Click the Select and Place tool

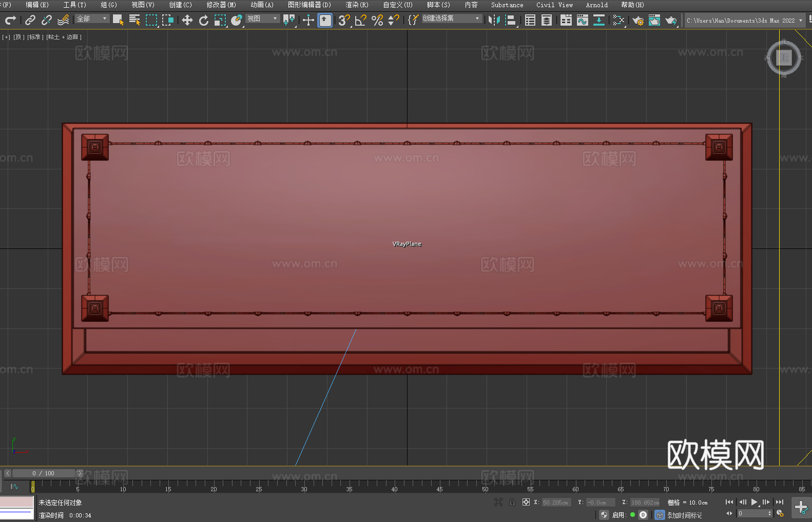[x=237, y=20]
